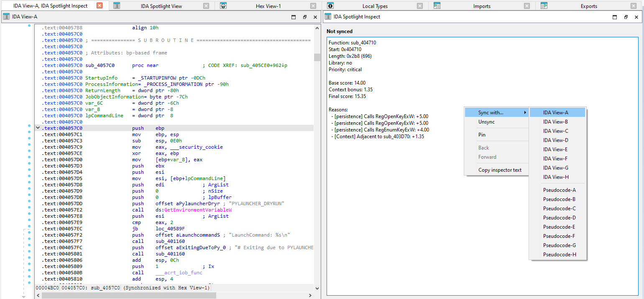Click the IDA View-A panel title icon
The width and height of the screenshot is (644, 299).
click(6, 17)
